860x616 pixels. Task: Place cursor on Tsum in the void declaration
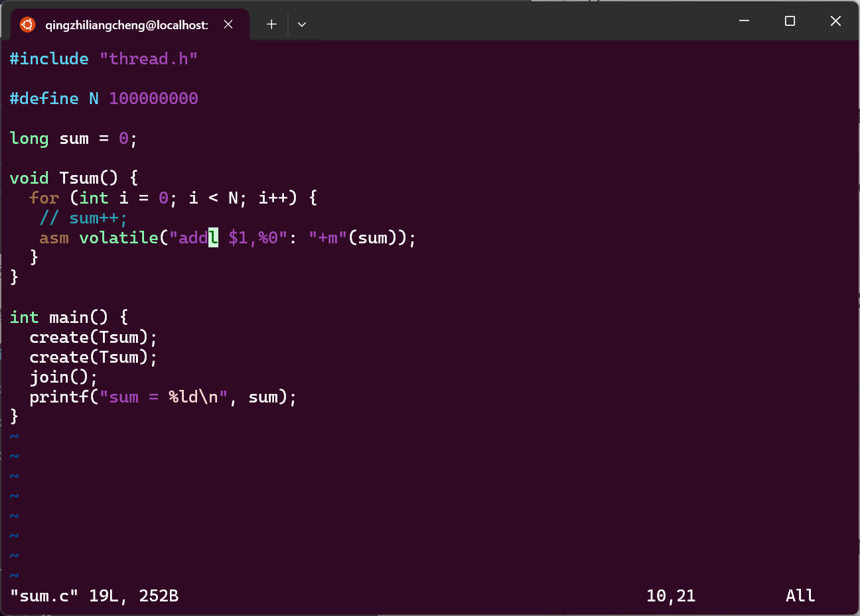pyautogui.click(x=79, y=178)
